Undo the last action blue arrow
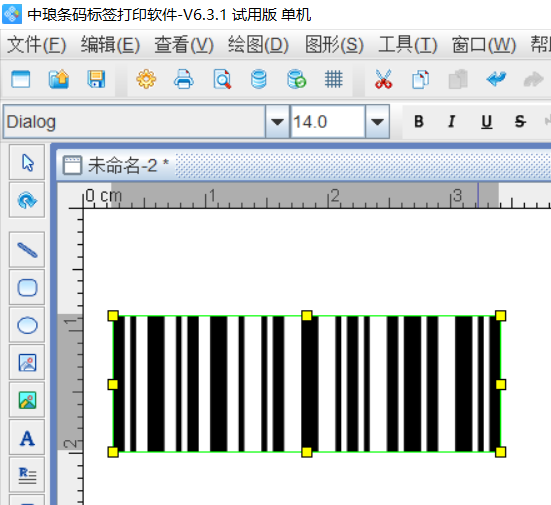This screenshot has width=551, height=505. (x=496, y=79)
